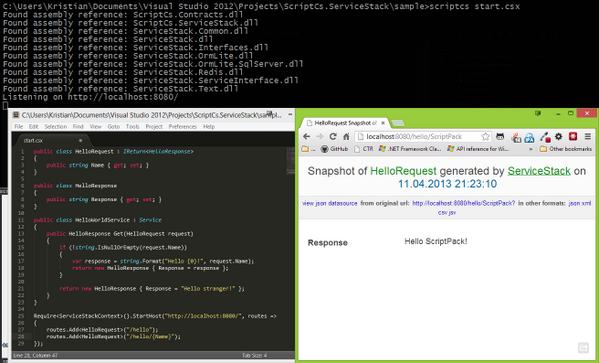Click the HelloRequest link in heading
Viewport: 599px width, 363px height.
point(403,171)
